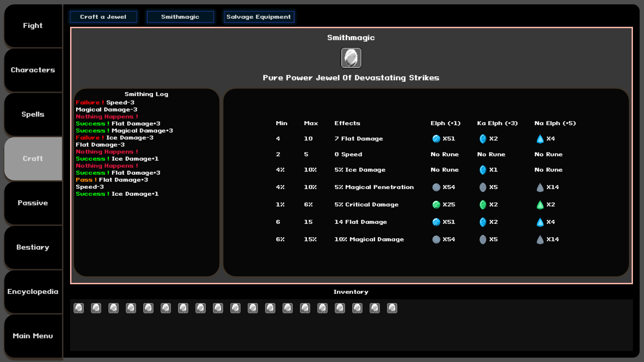Click the jewel icon above the Smithmagic title
644x362 pixels.
point(351,58)
